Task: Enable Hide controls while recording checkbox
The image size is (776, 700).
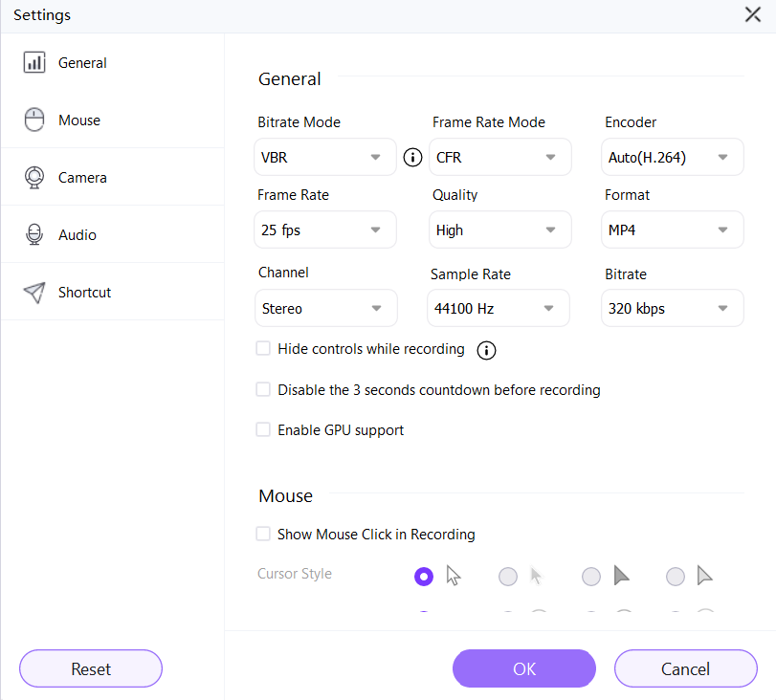Action: (x=263, y=348)
